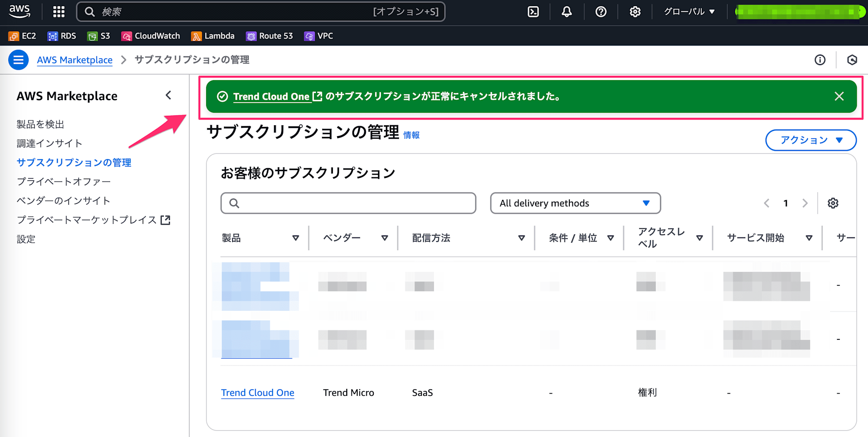Click the subscriptions search input field
This screenshot has width=868, height=437.
point(348,203)
